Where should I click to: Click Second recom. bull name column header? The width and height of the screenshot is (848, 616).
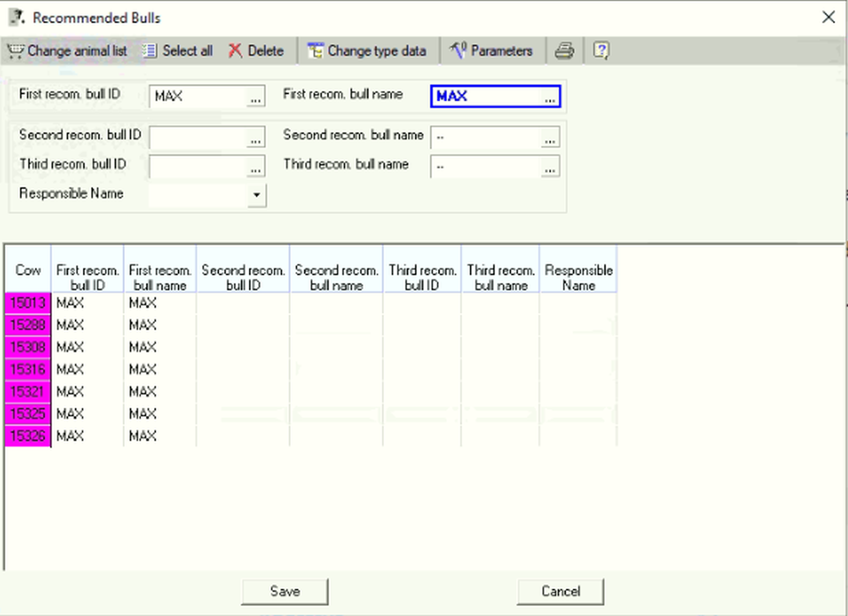[336, 269]
